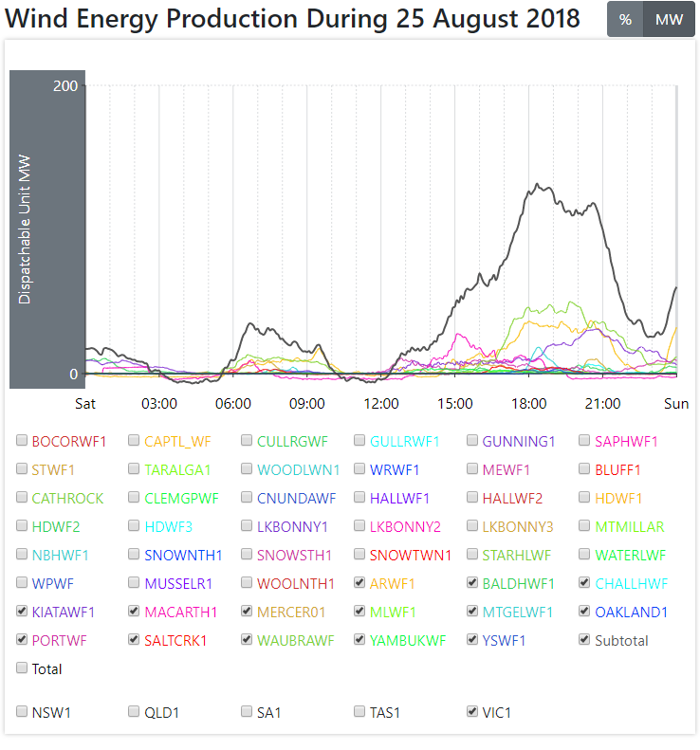Image resolution: width=700 pixels, height=750 pixels.
Task: Disable the MACARTH1 checkbox
Action: coord(135,612)
